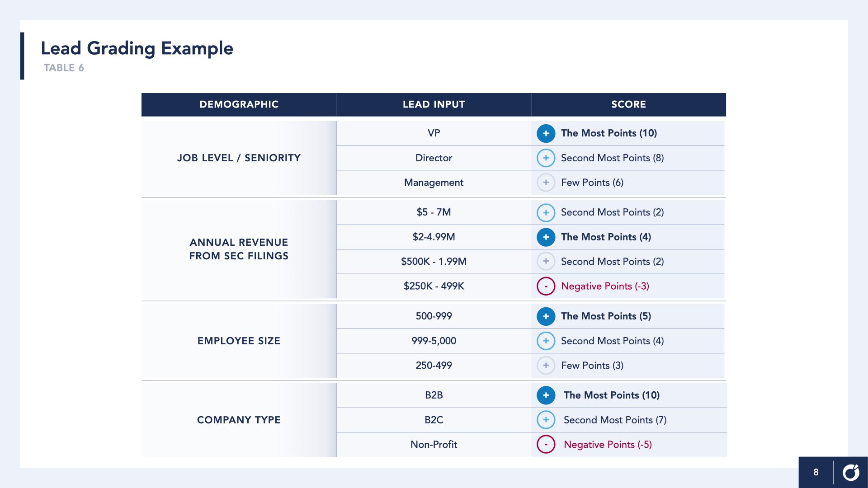Select the SCORE column header
Image resolution: width=868 pixels, height=488 pixels.
coord(628,104)
